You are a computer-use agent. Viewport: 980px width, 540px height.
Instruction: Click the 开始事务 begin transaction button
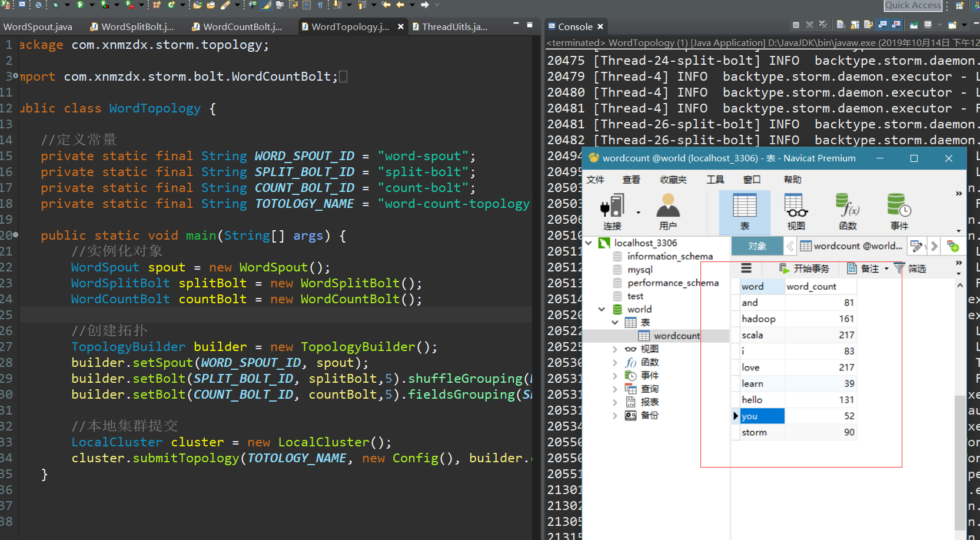[x=804, y=269]
